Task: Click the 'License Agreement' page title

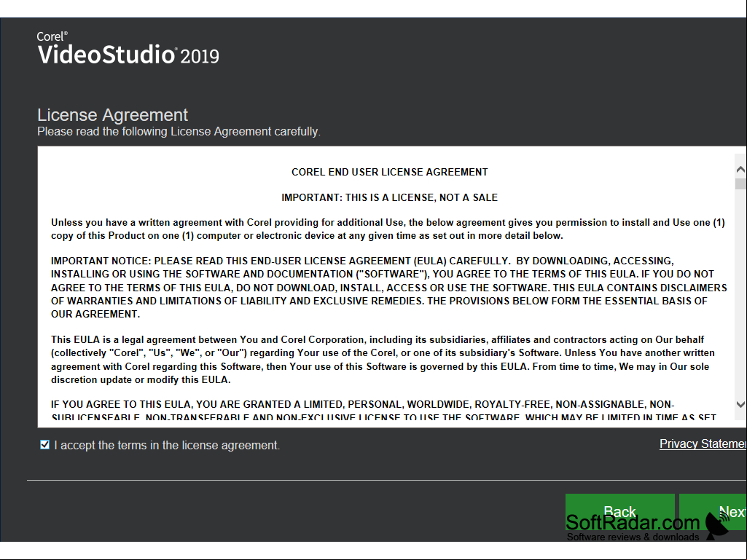Action: coord(112,115)
